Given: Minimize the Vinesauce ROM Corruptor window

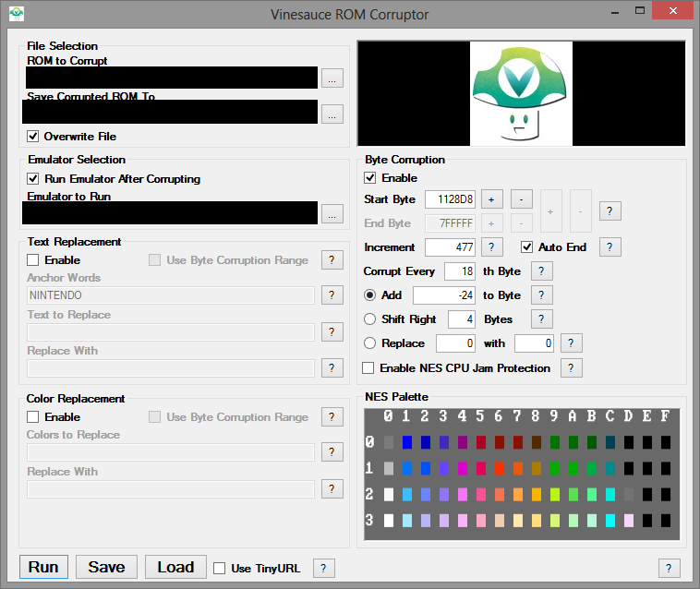Looking at the screenshot, I should (x=615, y=12).
